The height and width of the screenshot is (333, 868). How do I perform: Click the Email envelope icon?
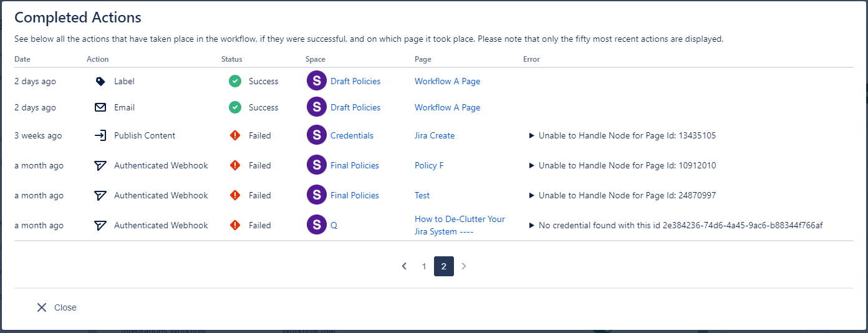pos(100,107)
